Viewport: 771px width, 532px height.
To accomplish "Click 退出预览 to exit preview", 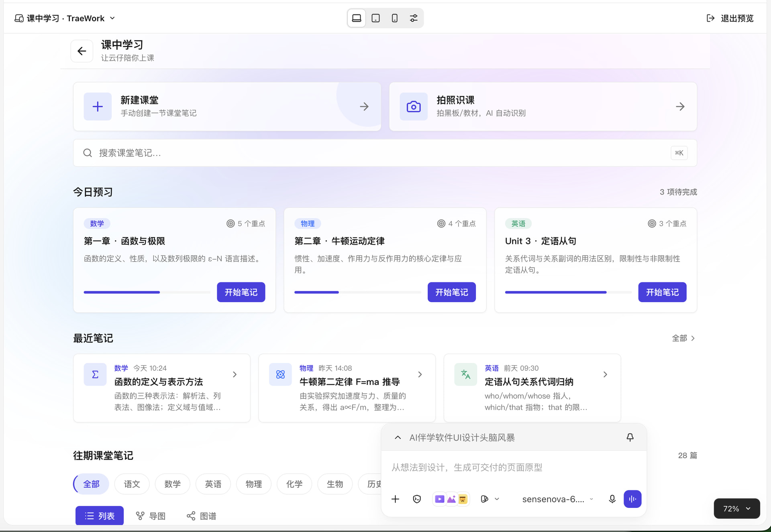I will click(x=730, y=18).
